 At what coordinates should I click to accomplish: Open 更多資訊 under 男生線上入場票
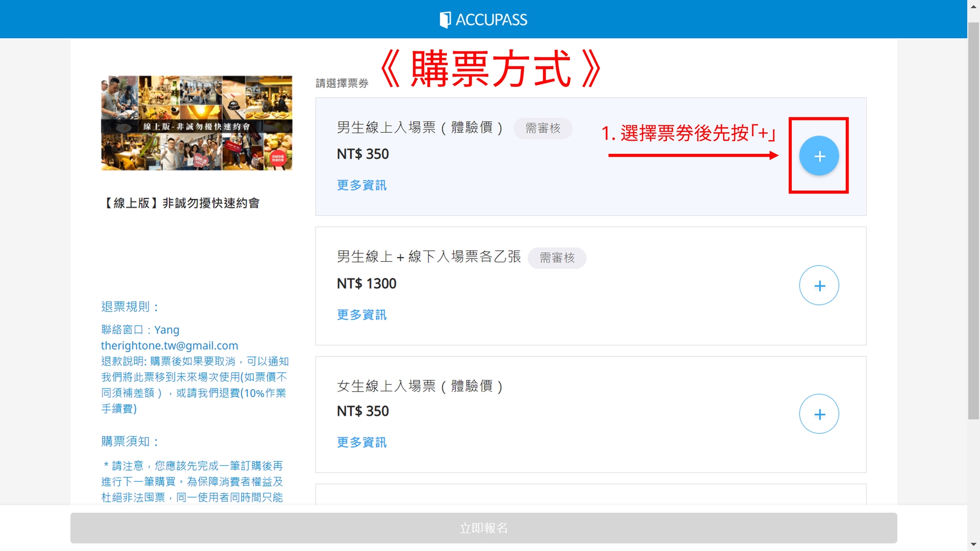coord(362,185)
